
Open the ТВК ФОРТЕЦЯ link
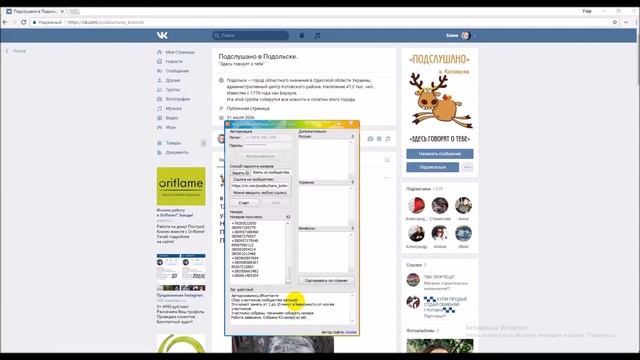[x=439, y=277]
